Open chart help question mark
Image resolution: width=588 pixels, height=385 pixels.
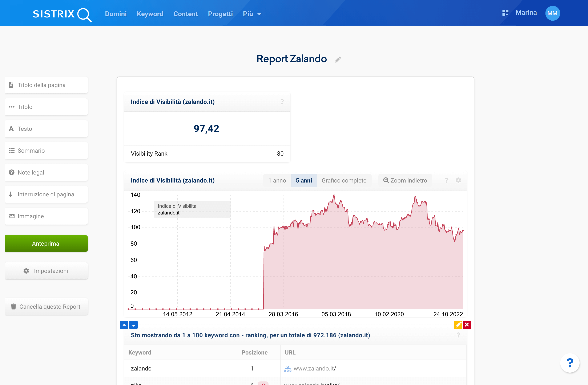(x=446, y=180)
